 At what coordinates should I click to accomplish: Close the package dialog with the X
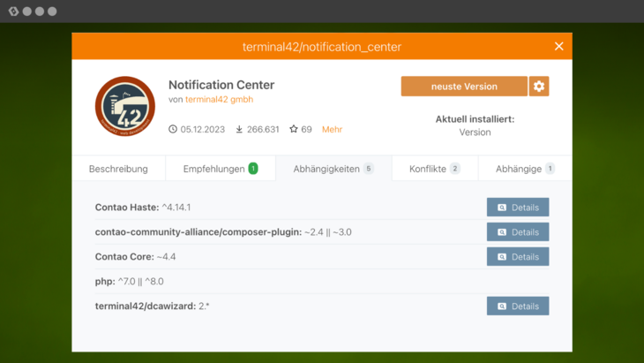click(x=558, y=46)
